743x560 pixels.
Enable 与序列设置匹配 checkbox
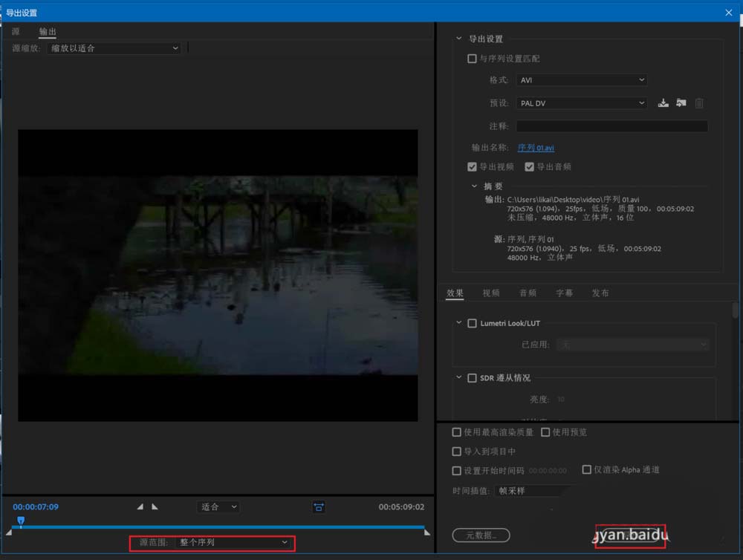(x=472, y=58)
